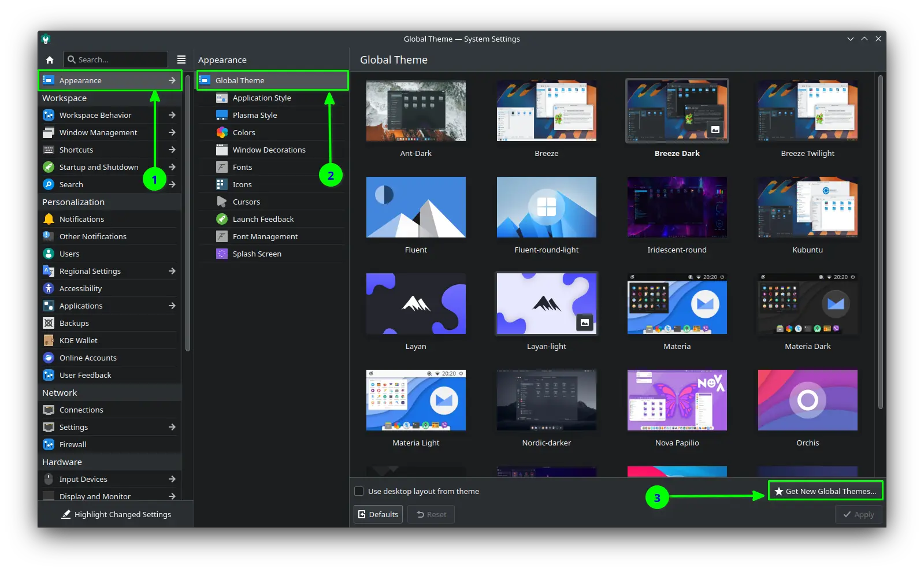
Task: Click the Window Decorations icon
Action: [222, 150]
